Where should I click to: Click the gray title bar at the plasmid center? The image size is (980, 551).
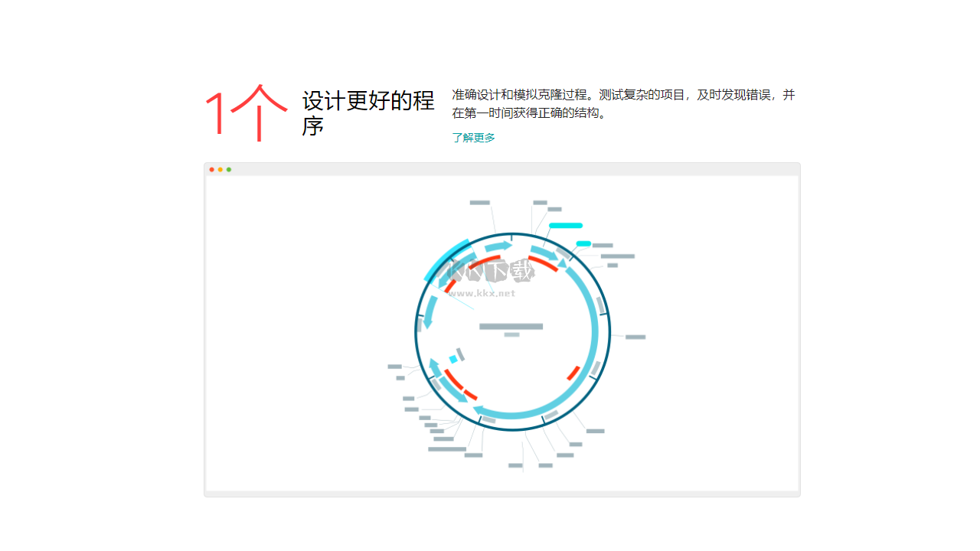tap(511, 324)
